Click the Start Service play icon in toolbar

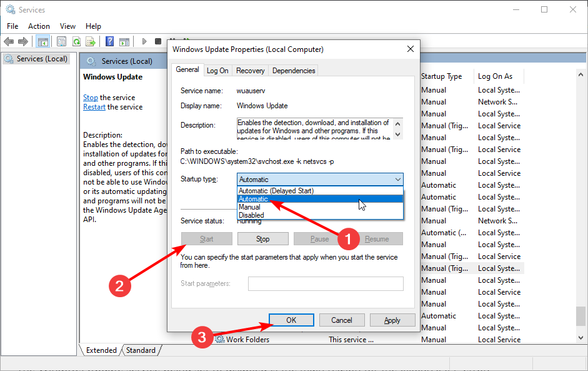point(144,41)
